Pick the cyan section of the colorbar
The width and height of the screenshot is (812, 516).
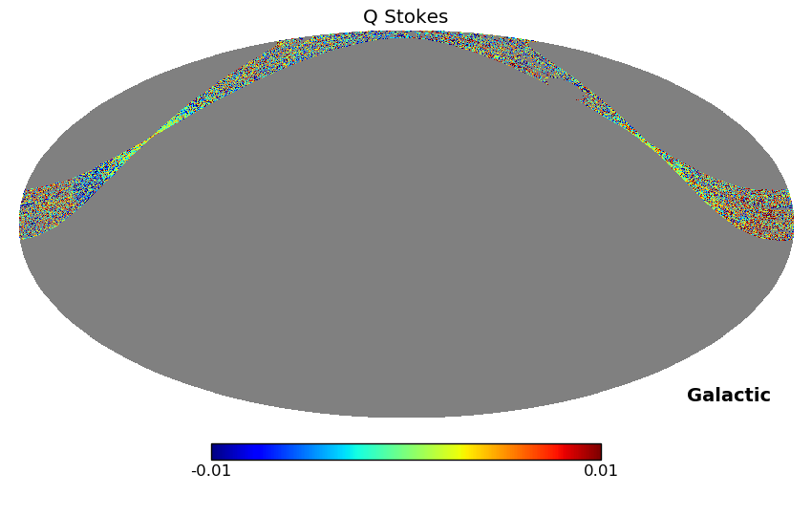click(353, 452)
